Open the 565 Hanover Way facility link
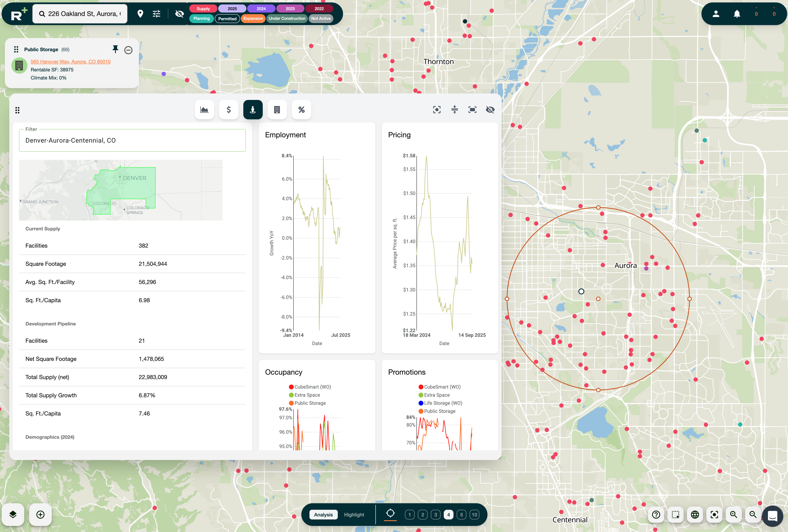The image size is (788, 532). (70, 61)
